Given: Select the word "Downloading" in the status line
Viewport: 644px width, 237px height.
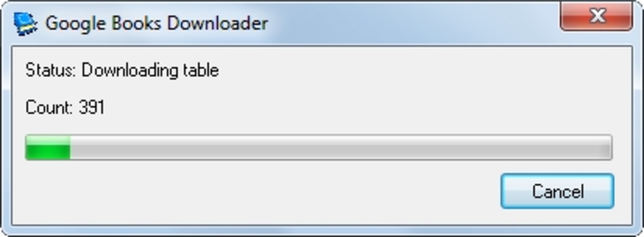Looking at the screenshot, I should coord(130,71).
